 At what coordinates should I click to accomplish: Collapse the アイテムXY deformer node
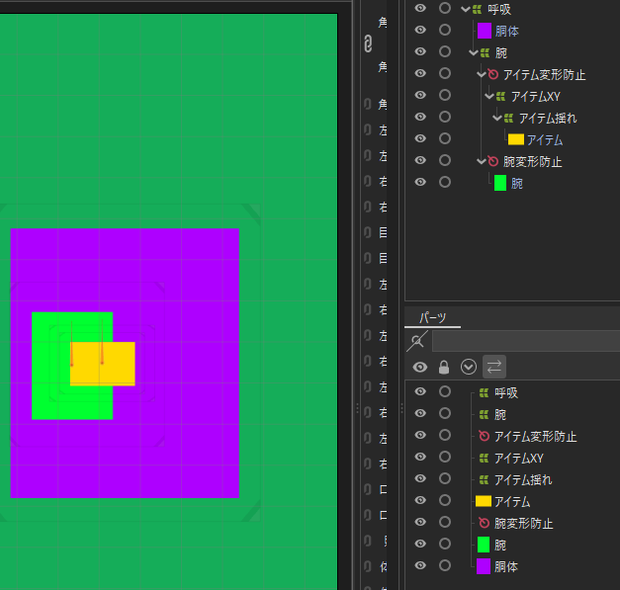tap(489, 96)
